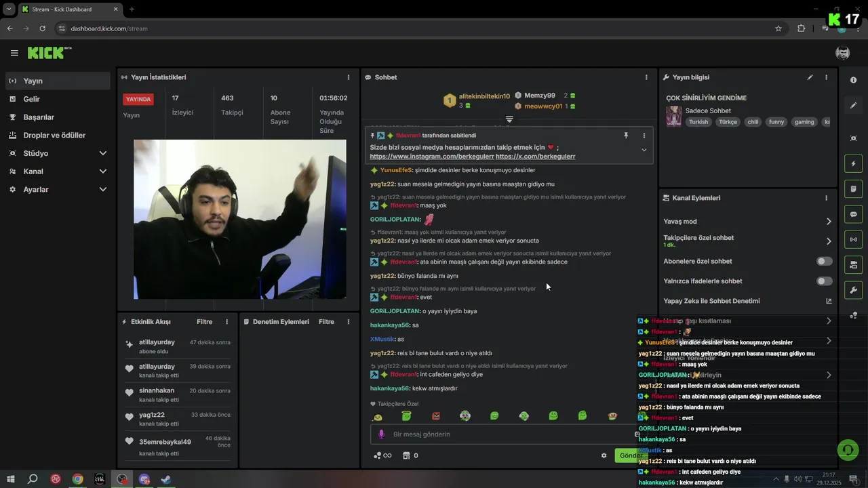This screenshot has height=488, width=868.
Task: Click the info icon in right rail
Action: 853,80
